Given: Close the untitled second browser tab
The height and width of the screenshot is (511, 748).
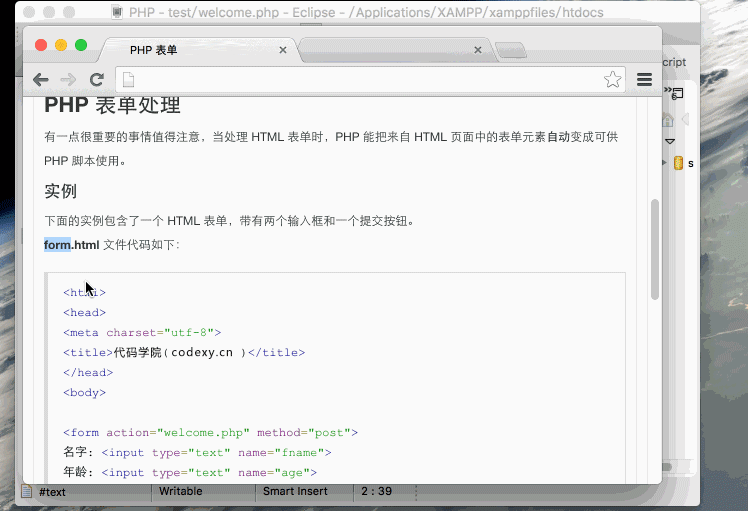Looking at the screenshot, I should pos(478,50).
